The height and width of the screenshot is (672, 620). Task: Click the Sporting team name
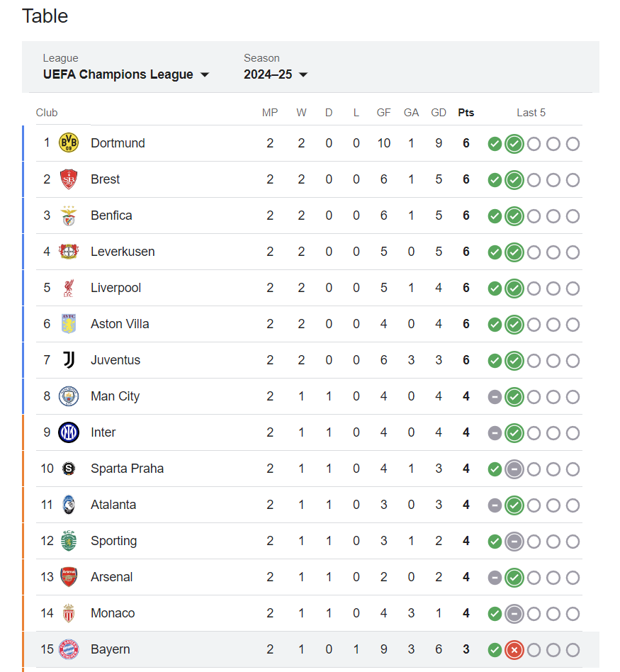(x=113, y=541)
